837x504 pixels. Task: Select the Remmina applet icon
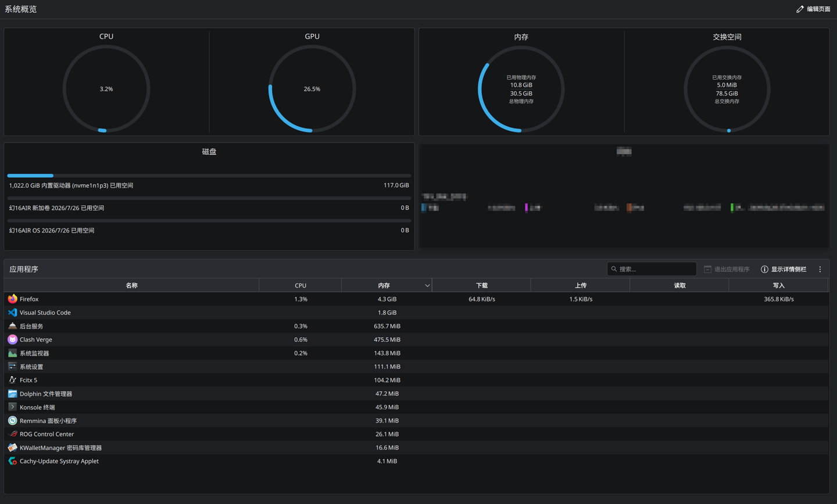(x=12, y=420)
